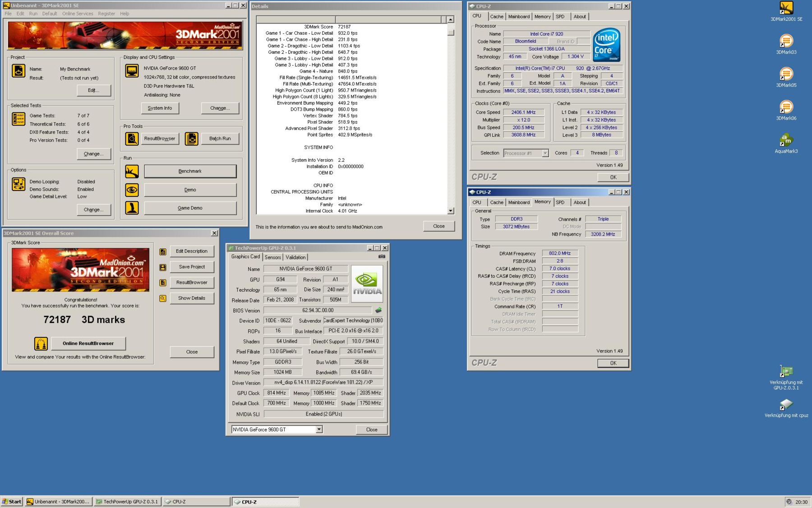Open Mainboard tab in top CPU-Z window
The width and height of the screenshot is (812, 508).
coord(519,17)
